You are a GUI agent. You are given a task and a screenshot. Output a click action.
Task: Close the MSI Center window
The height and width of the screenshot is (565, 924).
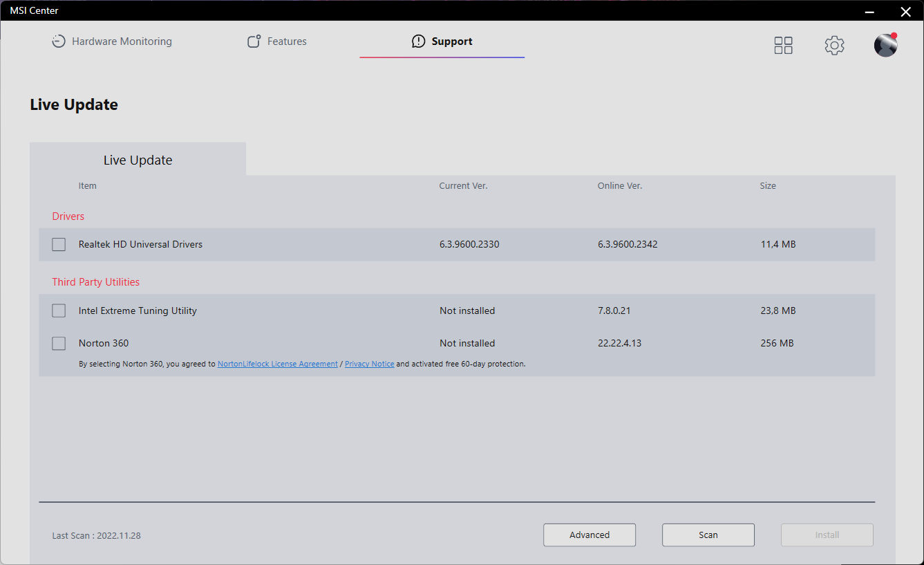[x=906, y=11]
